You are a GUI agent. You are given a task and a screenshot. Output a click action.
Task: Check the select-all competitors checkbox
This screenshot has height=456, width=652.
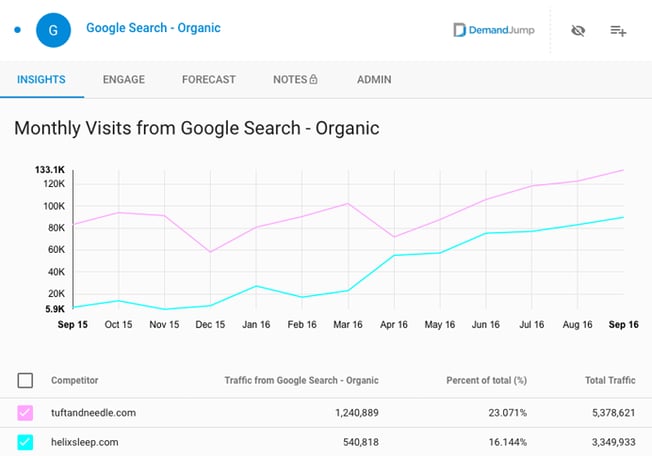[x=25, y=380]
